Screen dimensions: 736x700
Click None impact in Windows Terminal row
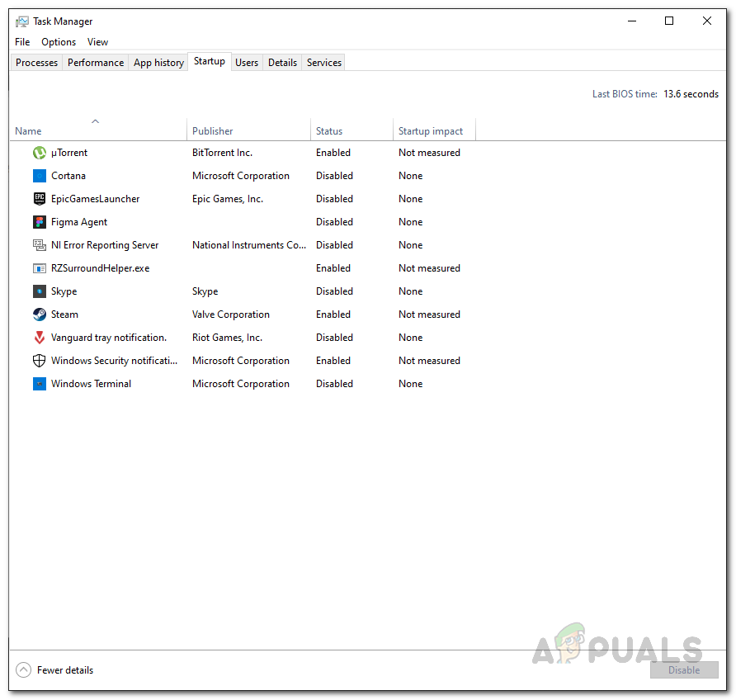click(411, 384)
